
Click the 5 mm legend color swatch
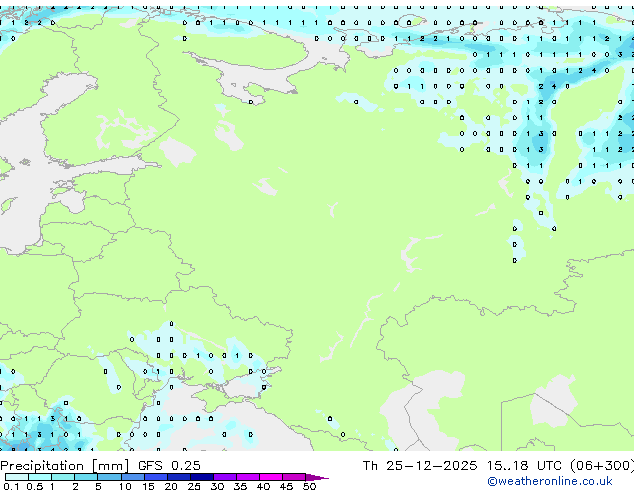pyautogui.click(x=109, y=477)
